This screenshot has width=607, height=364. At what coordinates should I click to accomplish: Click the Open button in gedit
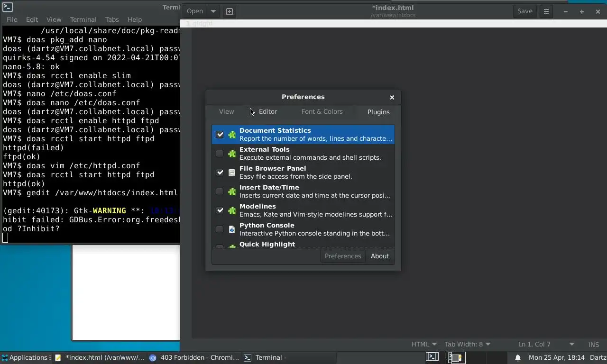(195, 11)
